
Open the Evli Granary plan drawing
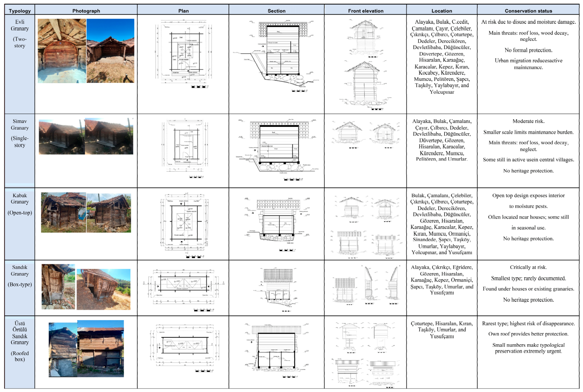pyautogui.click(x=183, y=55)
